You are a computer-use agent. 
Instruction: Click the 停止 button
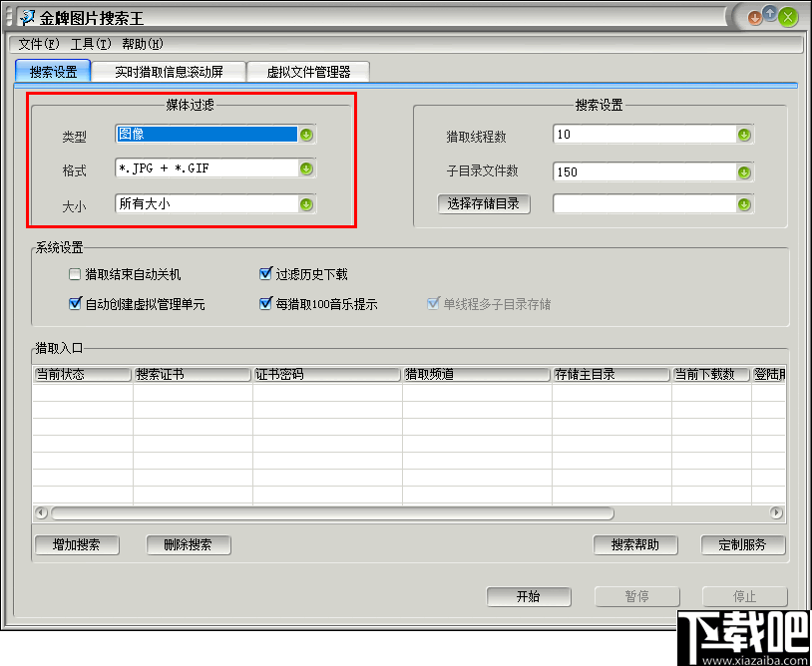point(745,596)
